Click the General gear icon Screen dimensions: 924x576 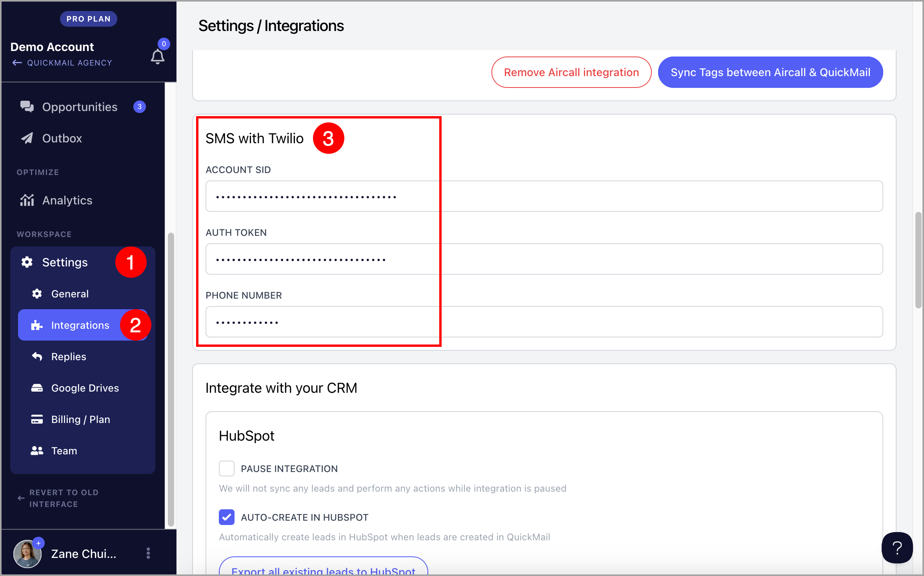(37, 293)
